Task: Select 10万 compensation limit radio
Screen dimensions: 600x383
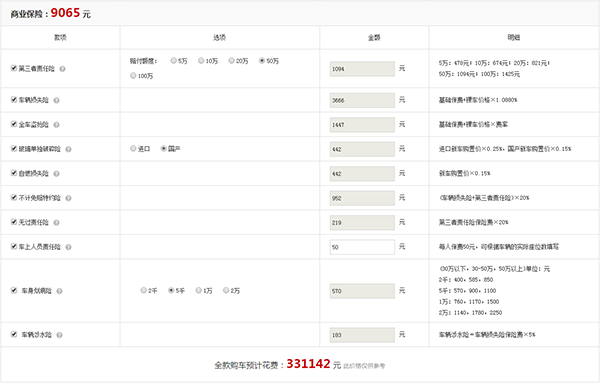Action: click(x=201, y=60)
